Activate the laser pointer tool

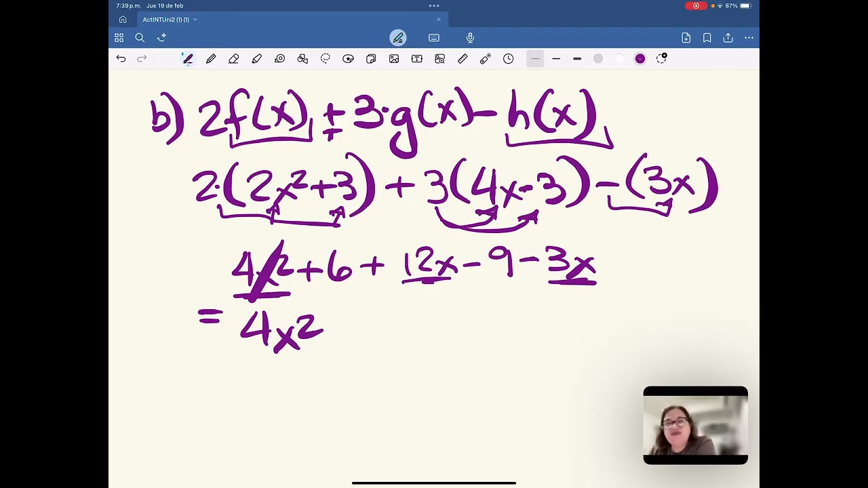click(486, 59)
